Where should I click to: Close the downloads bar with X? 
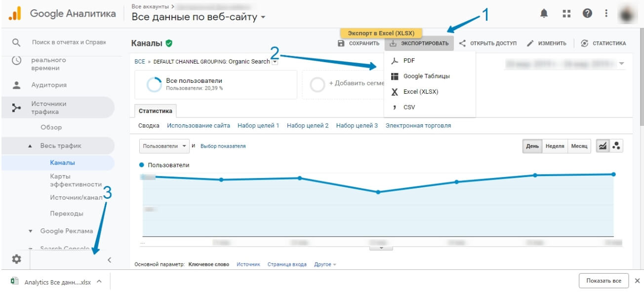click(x=637, y=281)
